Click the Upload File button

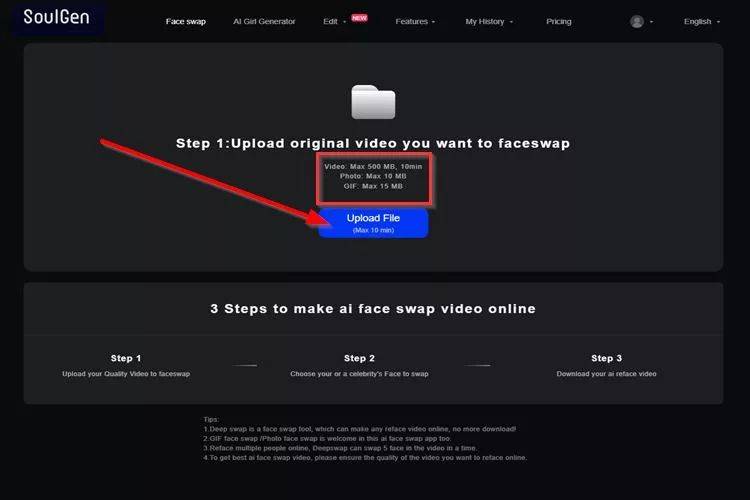373,223
